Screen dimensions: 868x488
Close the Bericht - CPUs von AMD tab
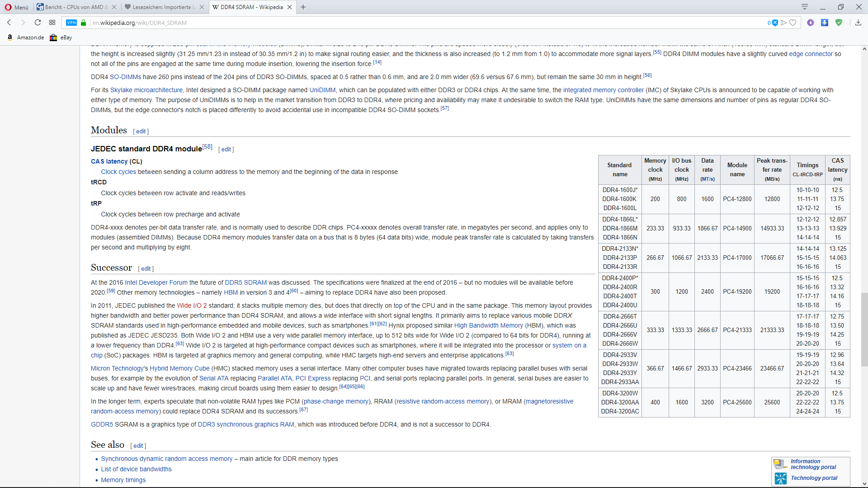pyautogui.click(x=114, y=7)
